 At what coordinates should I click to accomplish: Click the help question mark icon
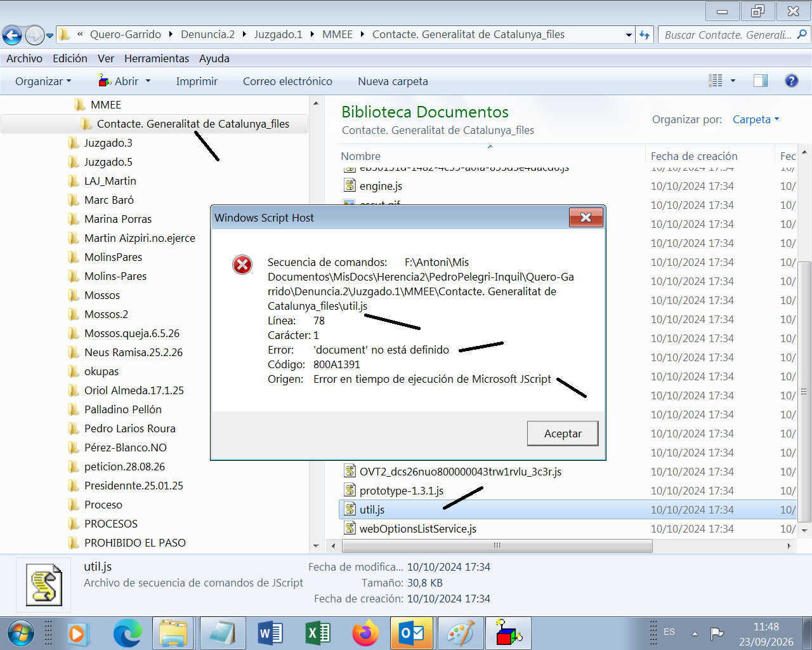point(791,81)
